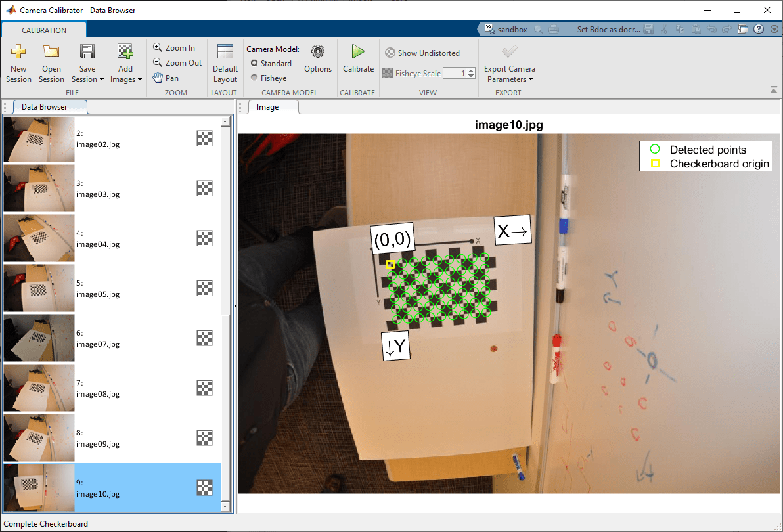The height and width of the screenshot is (532, 783).
Task: Click the copy icon in quick access bar
Action: (x=680, y=30)
